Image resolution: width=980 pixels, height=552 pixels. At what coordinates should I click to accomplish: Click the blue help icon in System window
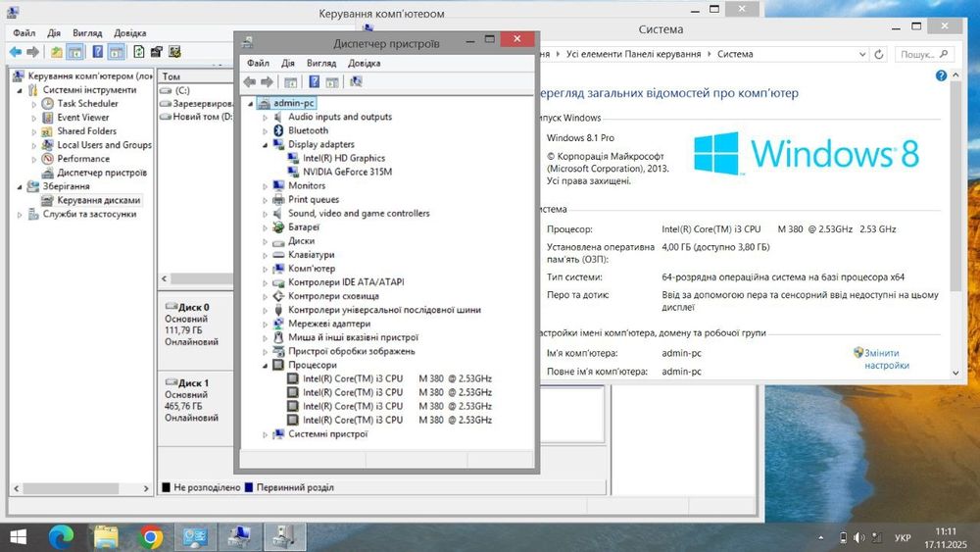941,75
